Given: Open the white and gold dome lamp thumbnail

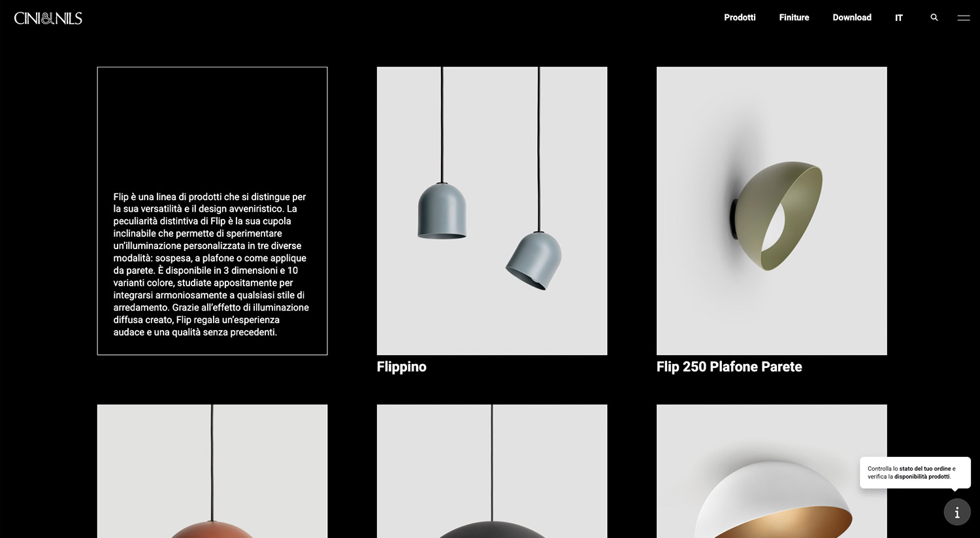Looking at the screenshot, I should click(x=772, y=471).
